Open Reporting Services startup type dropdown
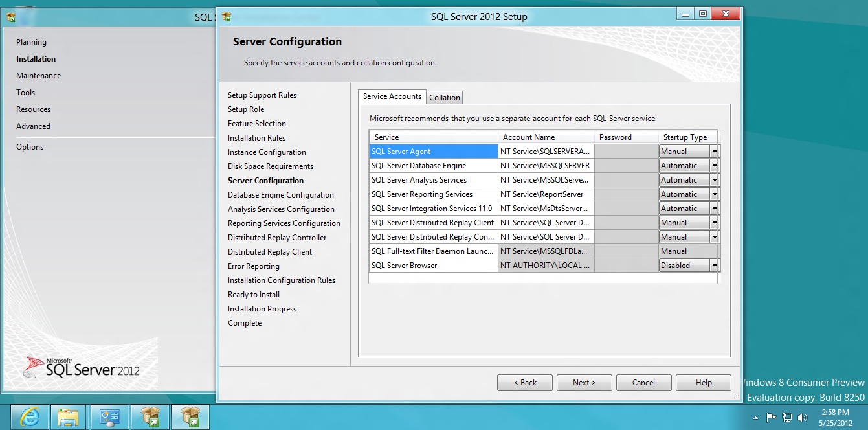868x430 pixels. [x=715, y=194]
